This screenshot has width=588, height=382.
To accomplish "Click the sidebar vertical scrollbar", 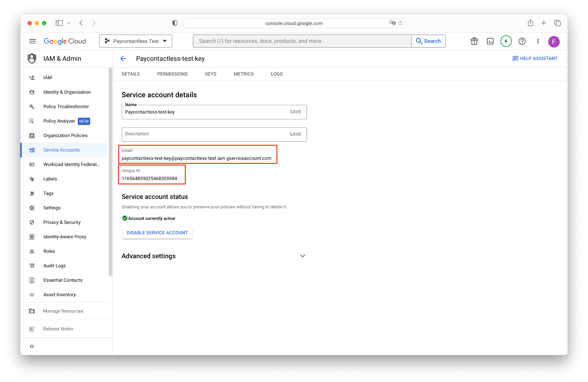I will [x=111, y=172].
